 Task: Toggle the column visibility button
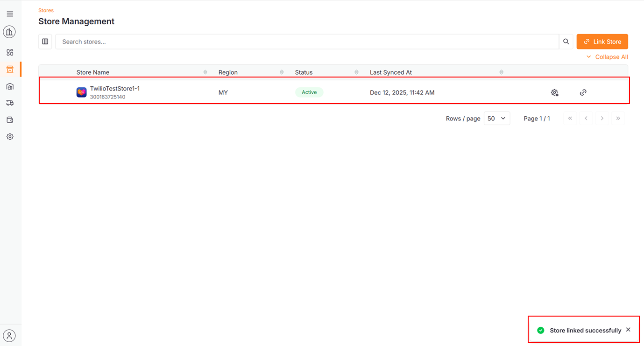(45, 42)
